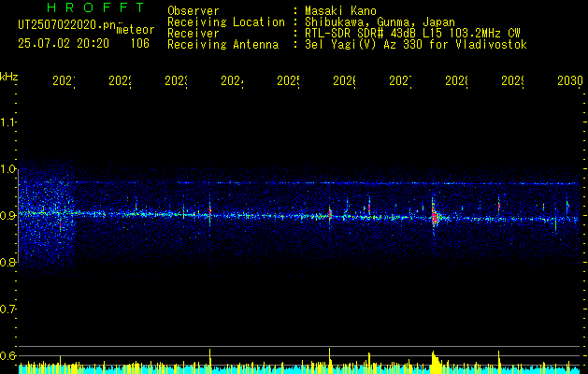Click the meteor label
This screenshot has width=588, height=374.
[136, 30]
